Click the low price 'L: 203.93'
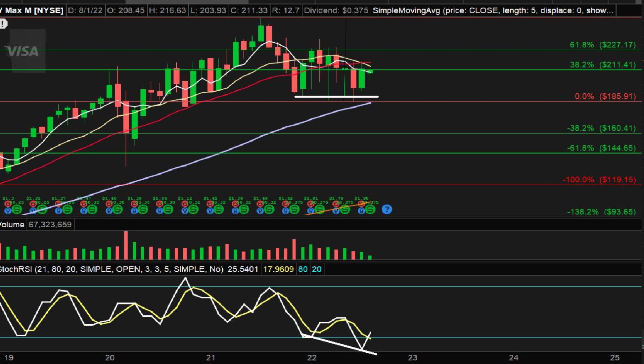This screenshot has height=364, width=644. pos(208,10)
